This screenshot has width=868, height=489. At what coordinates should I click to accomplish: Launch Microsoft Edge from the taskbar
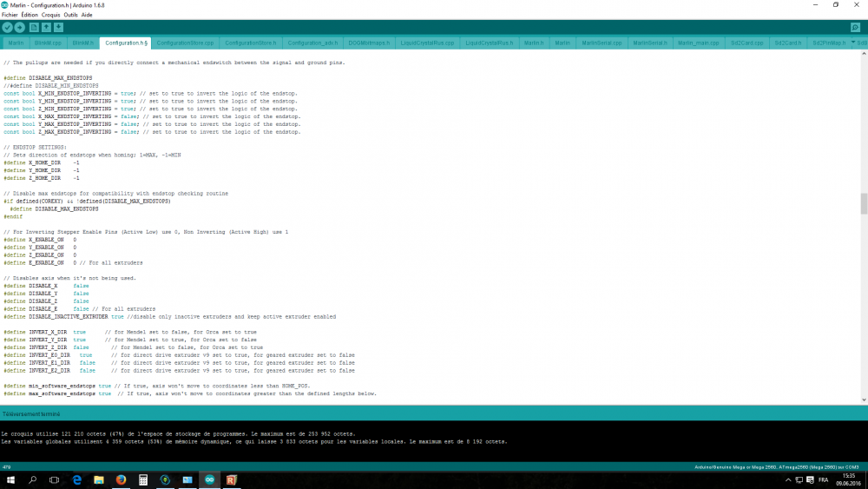tap(77, 479)
